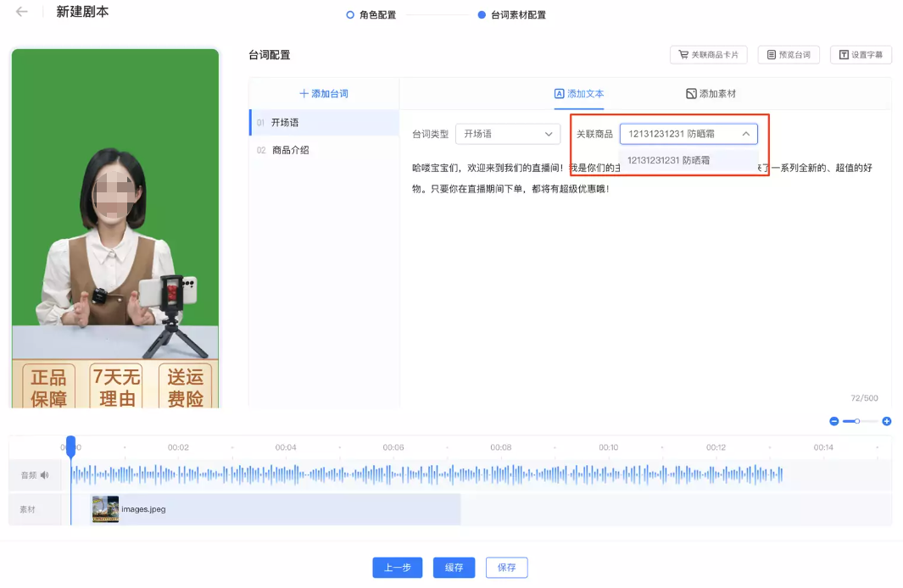Select the 角色配置 step circle

[x=348, y=14]
